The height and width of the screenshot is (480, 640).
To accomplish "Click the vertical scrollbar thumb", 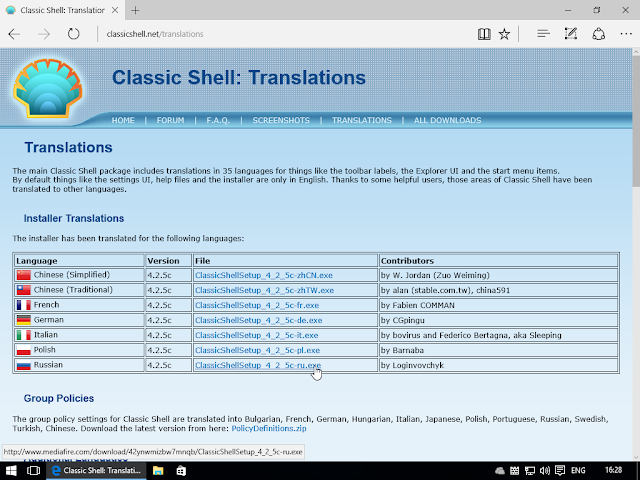I will click(636, 122).
